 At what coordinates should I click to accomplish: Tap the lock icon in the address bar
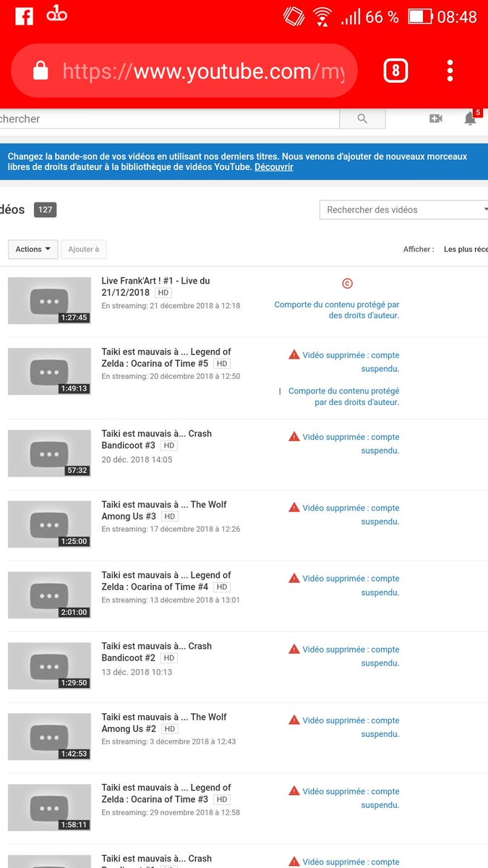[40, 71]
